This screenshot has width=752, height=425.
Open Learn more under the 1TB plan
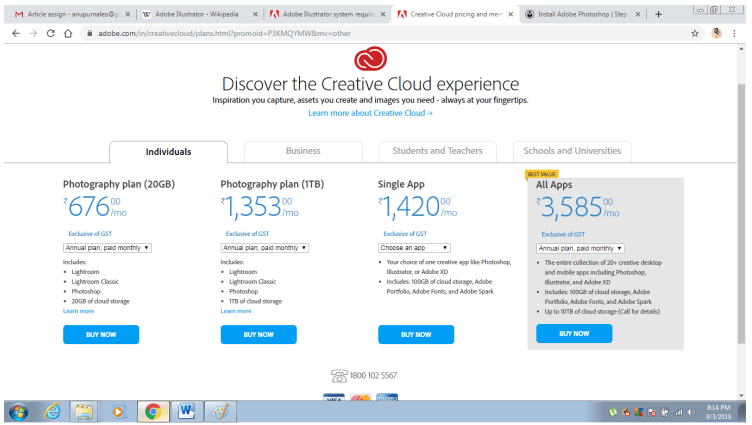[x=235, y=311]
